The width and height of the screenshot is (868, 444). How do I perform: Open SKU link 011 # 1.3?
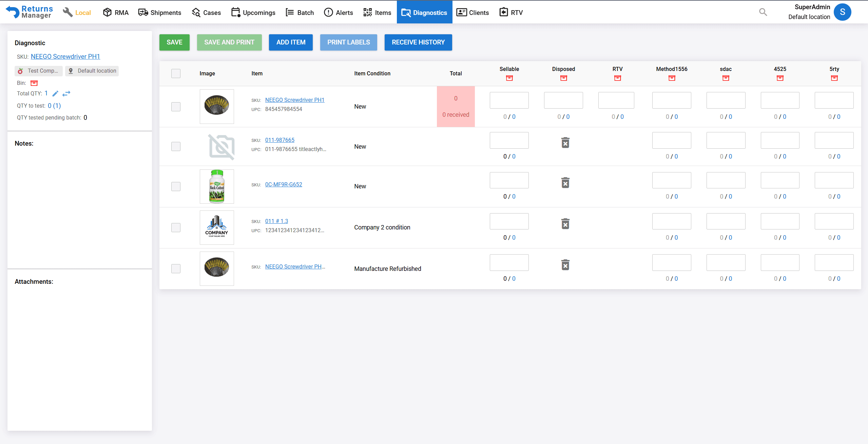(276, 221)
